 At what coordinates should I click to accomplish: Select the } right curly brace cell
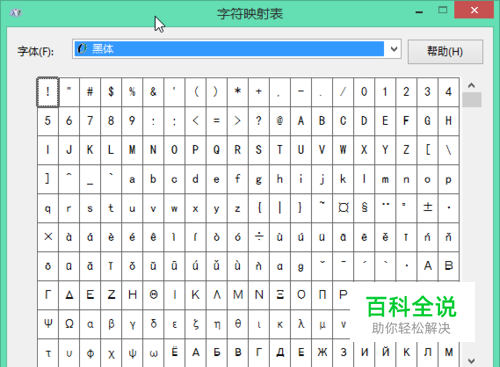[301, 208]
